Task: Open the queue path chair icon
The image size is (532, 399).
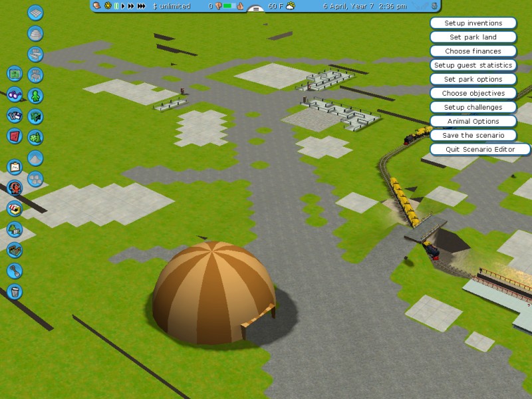Action: pos(35,75)
